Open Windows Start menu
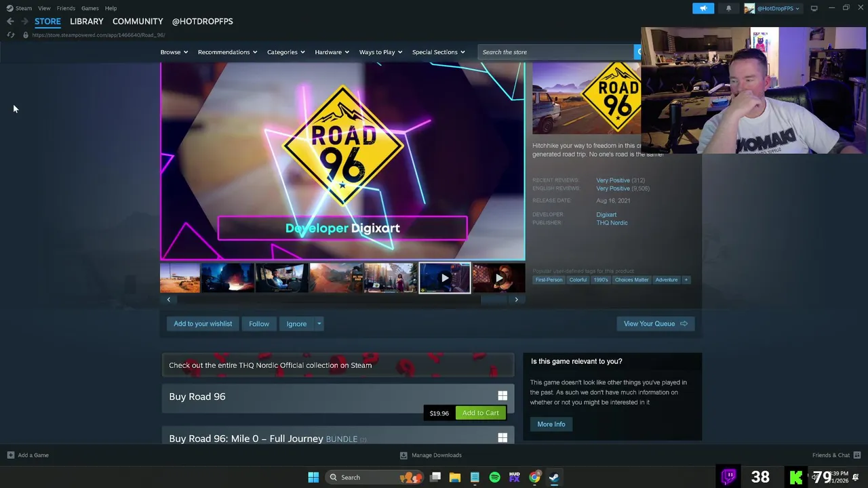Viewport: 868px width, 488px height. coord(313,477)
